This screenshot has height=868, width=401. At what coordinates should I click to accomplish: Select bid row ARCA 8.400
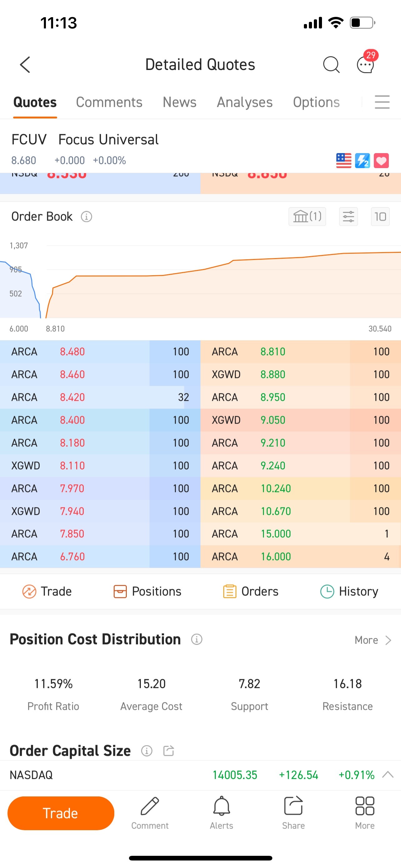[x=100, y=420]
